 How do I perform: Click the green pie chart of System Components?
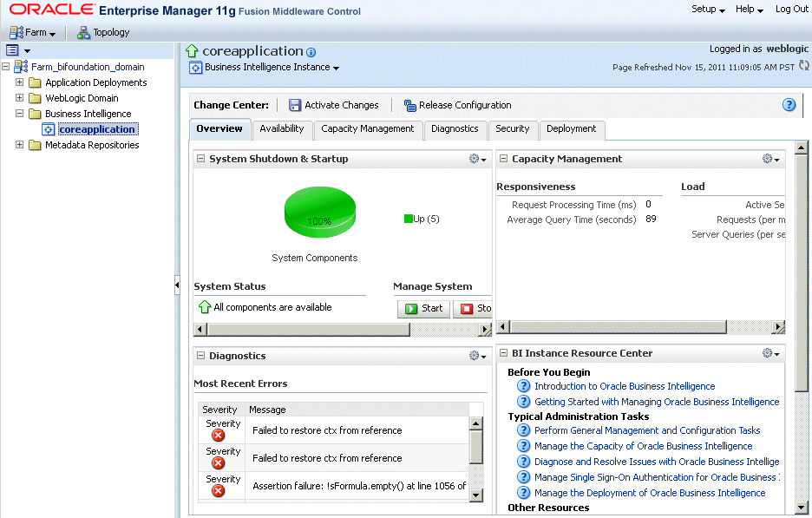click(x=319, y=213)
